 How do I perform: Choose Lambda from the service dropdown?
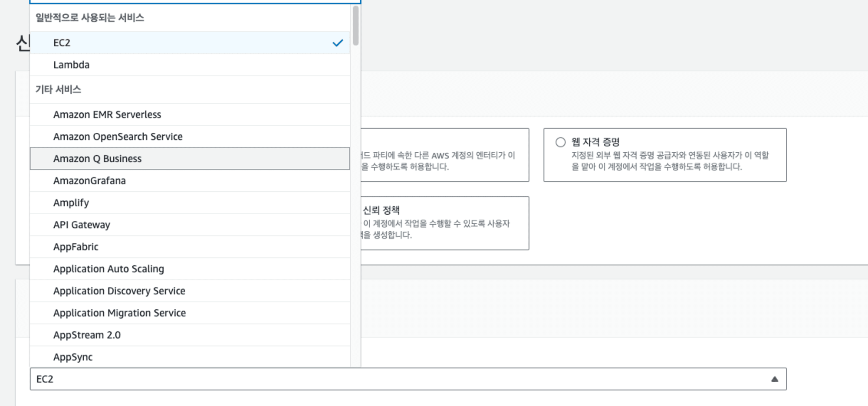tap(190, 65)
